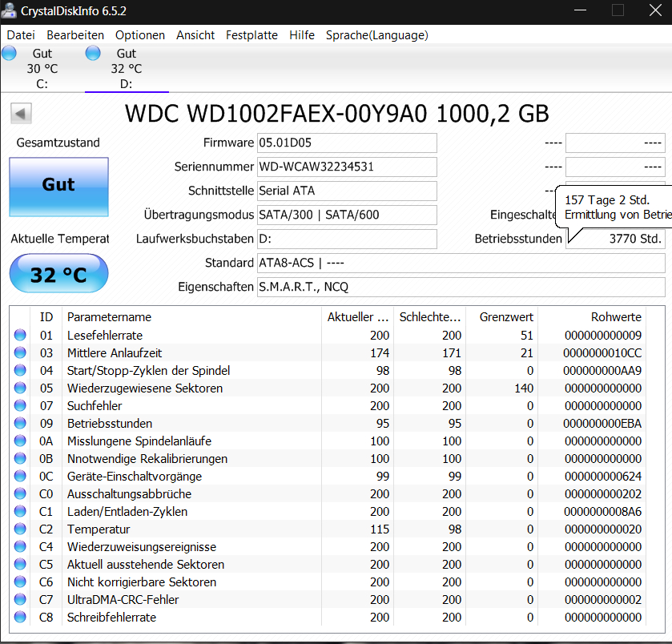This screenshot has height=644, width=672.
Task: Select drive D: status orb
Action: click(x=93, y=53)
